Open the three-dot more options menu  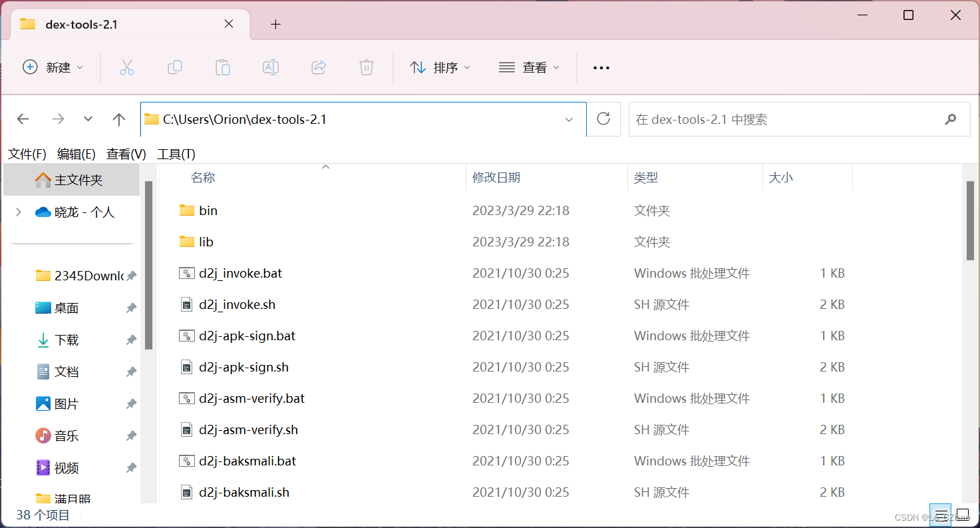pos(601,68)
